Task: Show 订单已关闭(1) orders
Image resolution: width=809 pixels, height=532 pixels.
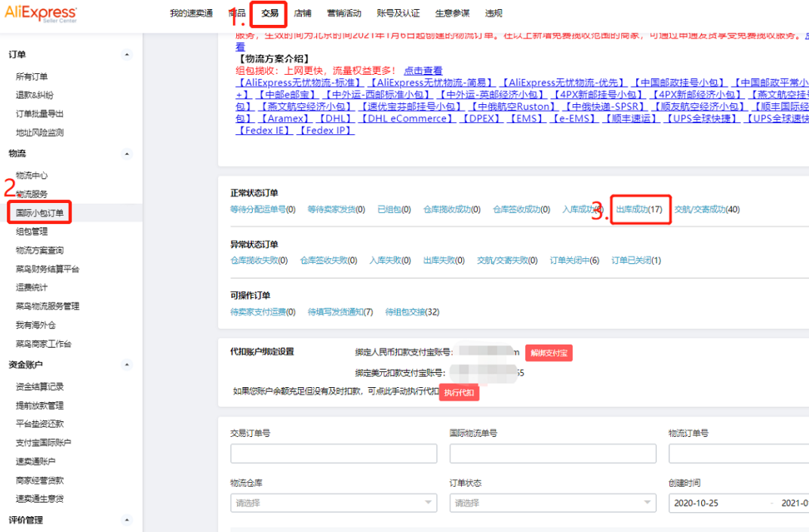Action: [x=636, y=260]
